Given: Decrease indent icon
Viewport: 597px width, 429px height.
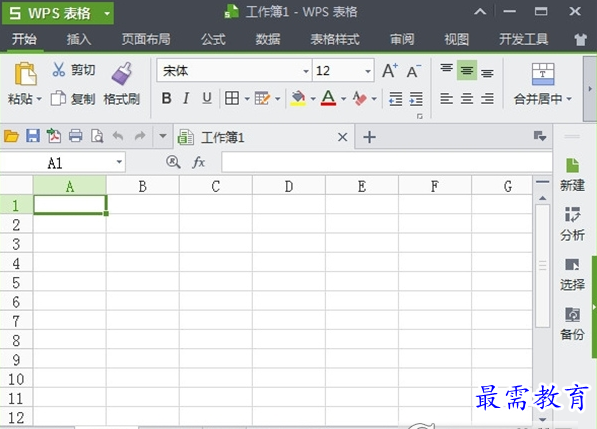Looking at the screenshot, I should (396, 99).
